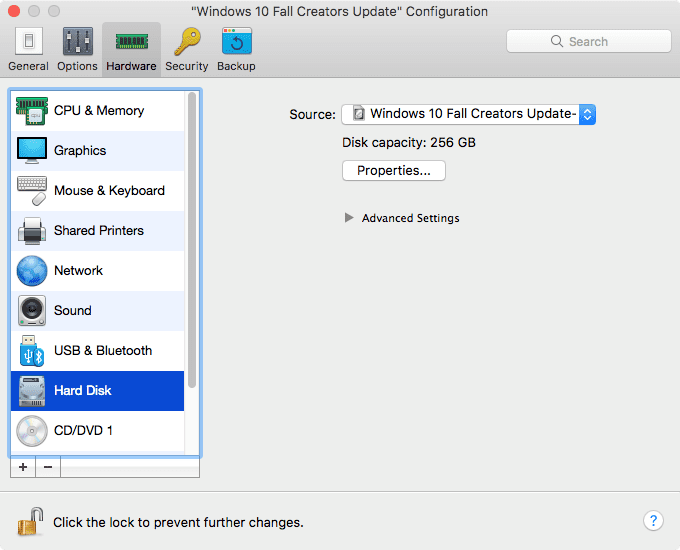Select the Hardware memory chip icon
This screenshot has width=680, height=550.
coord(132,42)
